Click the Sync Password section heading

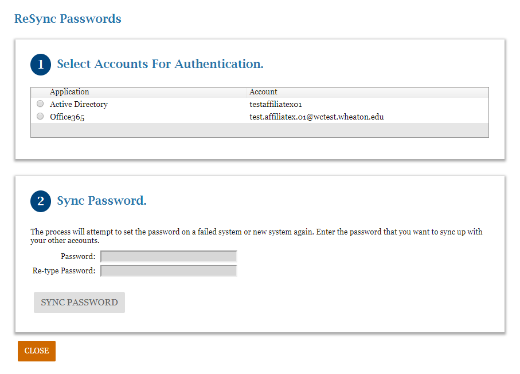pyautogui.click(x=102, y=201)
